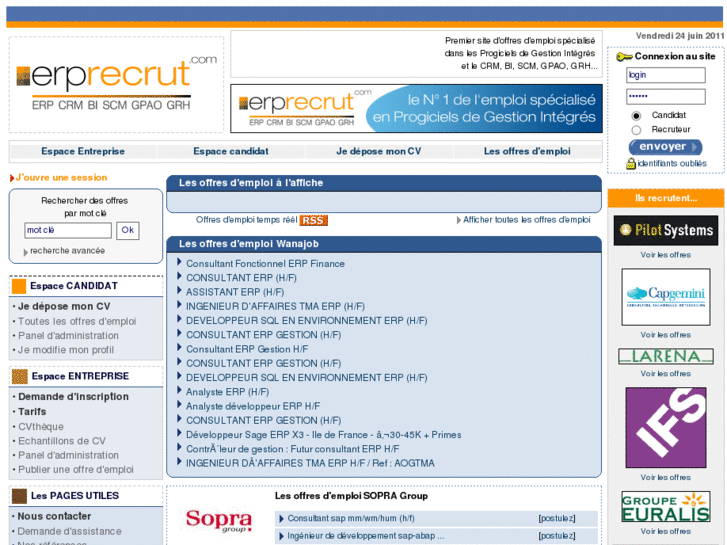
Task: Click arrow beside Analyste ERP (H/F)
Action: point(179,390)
